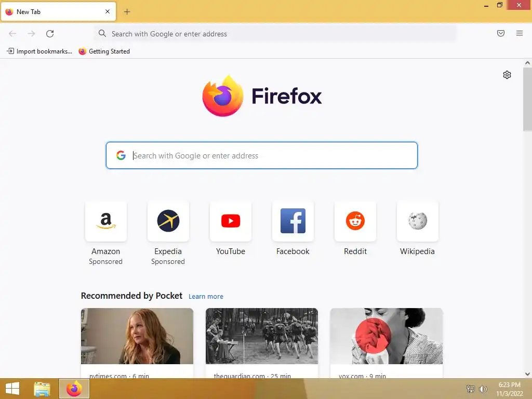Focus the central Google search box
Screen dimensions: 532x399
(x=262, y=155)
